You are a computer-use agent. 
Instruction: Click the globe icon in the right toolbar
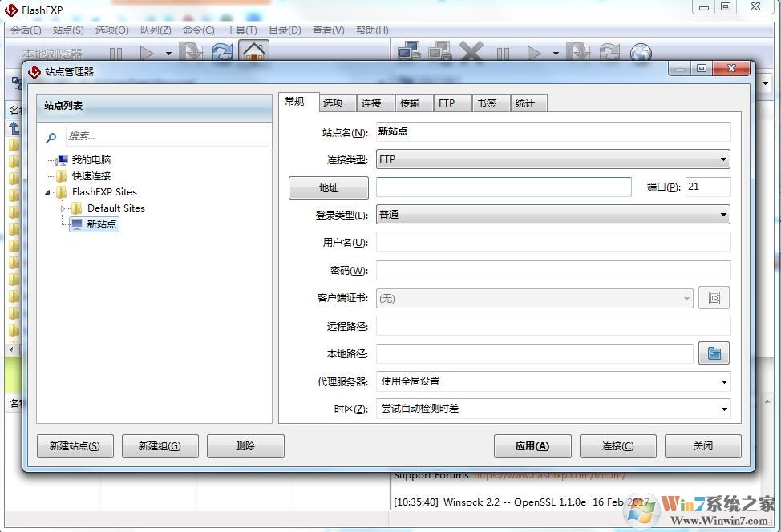641,53
